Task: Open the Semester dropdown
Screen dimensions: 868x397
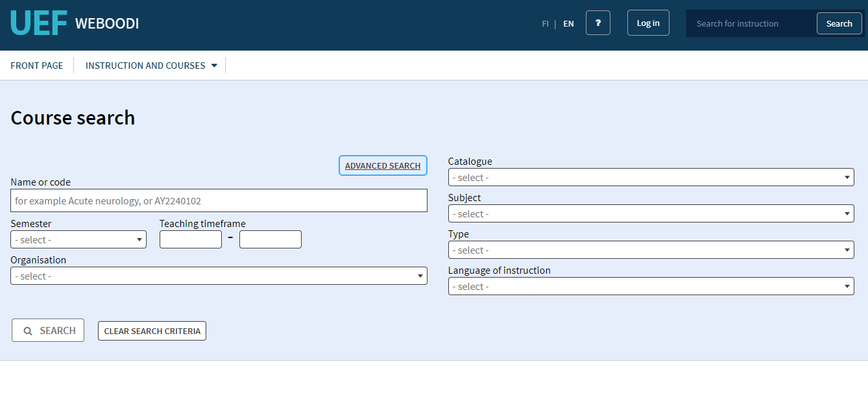Action: (78, 240)
